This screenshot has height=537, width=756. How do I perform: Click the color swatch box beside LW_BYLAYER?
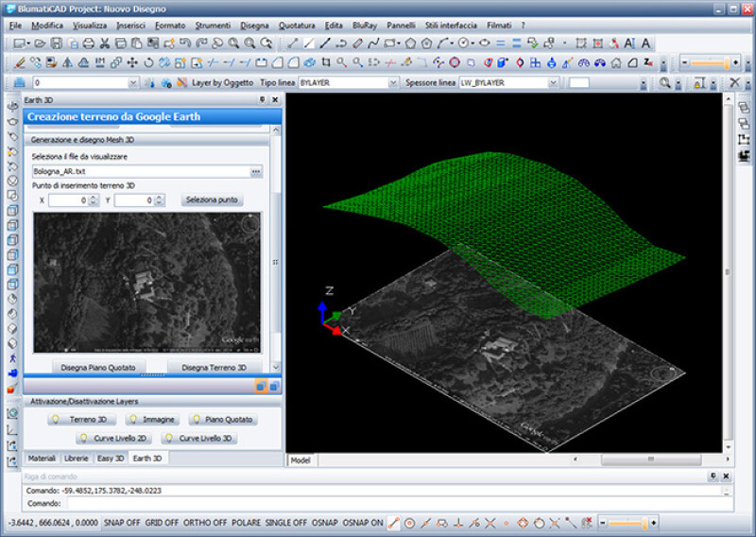579,83
